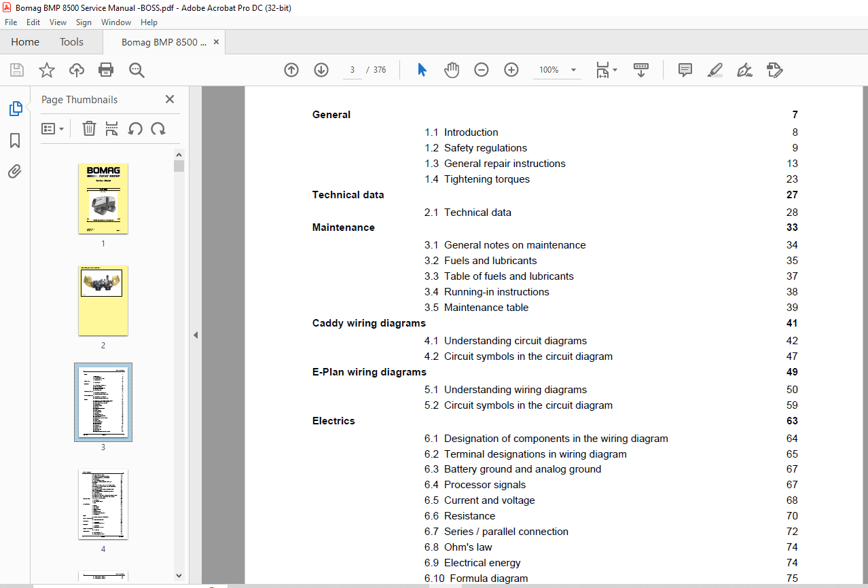Click the insert page break icon in thumbnails
The height and width of the screenshot is (588, 868).
point(112,128)
